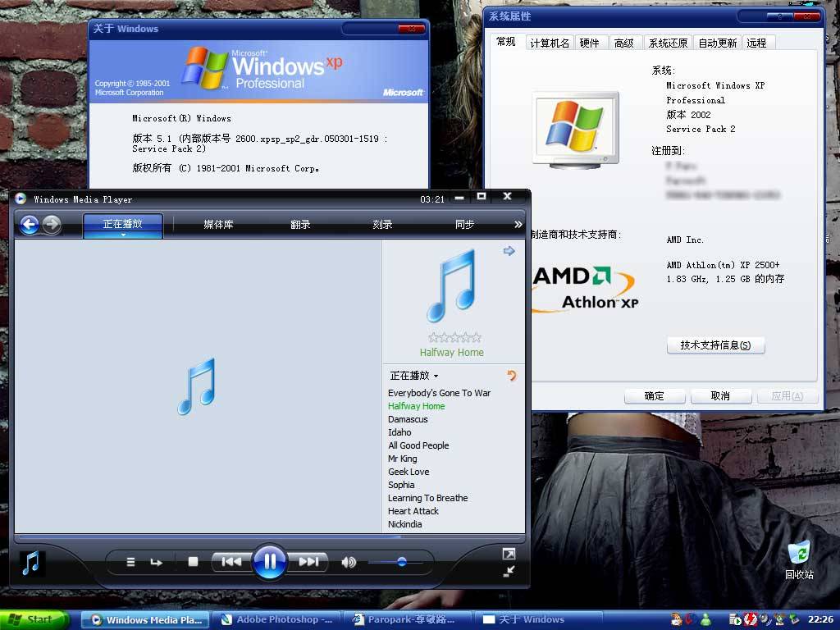Expand the arrow under 正在播放 tab
The height and width of the screenshot is (630, 840).
(x=123, y=235)
